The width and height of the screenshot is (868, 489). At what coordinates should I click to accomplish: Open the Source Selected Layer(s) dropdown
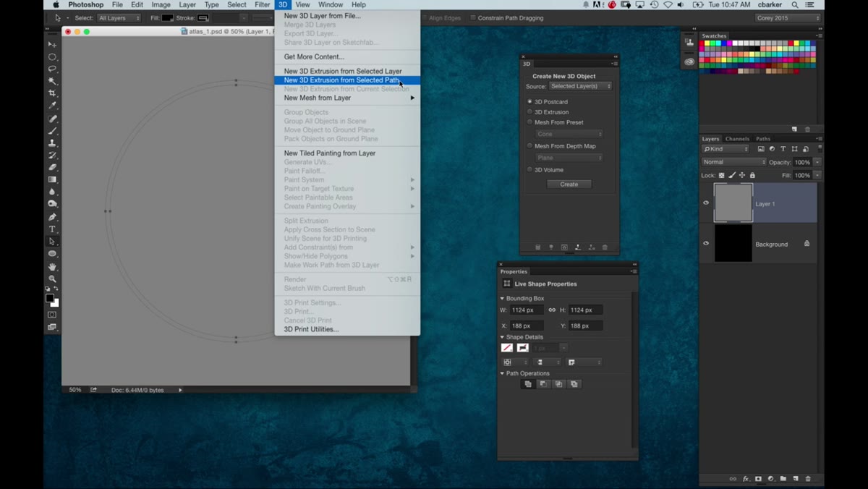click(580, 86)
